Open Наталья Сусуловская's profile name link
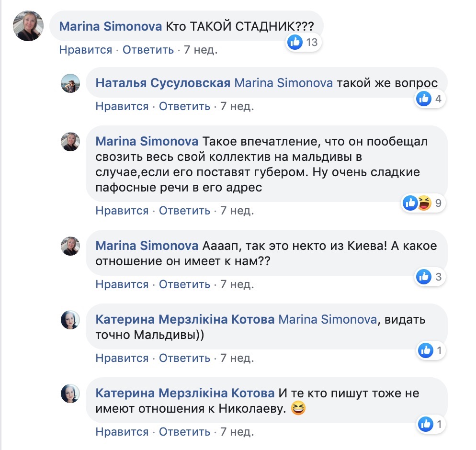This screenshot has width=476, height=450. (x=163, y=83)
